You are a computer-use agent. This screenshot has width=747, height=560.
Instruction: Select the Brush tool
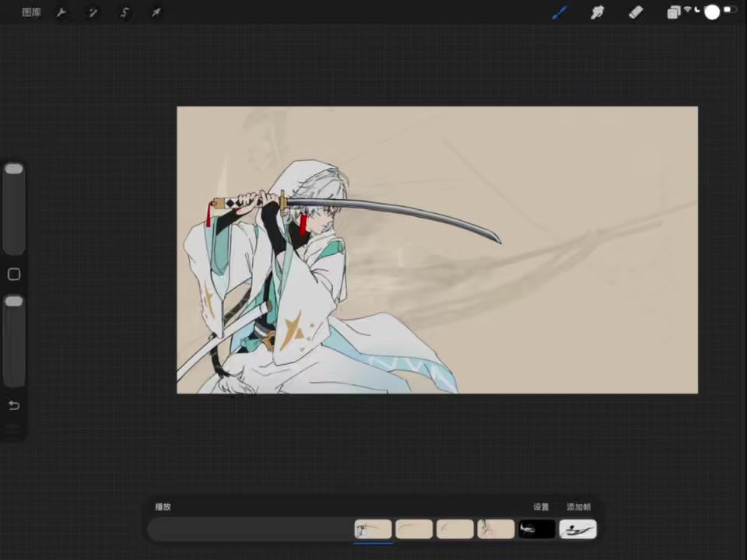(x=559, y=12)
